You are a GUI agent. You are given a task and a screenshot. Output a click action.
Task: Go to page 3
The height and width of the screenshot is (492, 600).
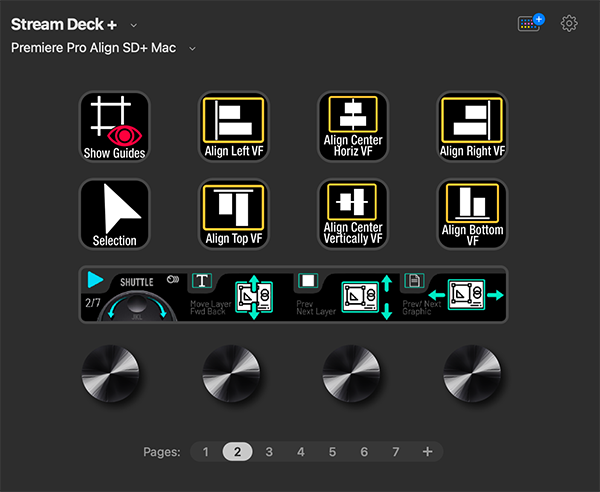[269, 452]
